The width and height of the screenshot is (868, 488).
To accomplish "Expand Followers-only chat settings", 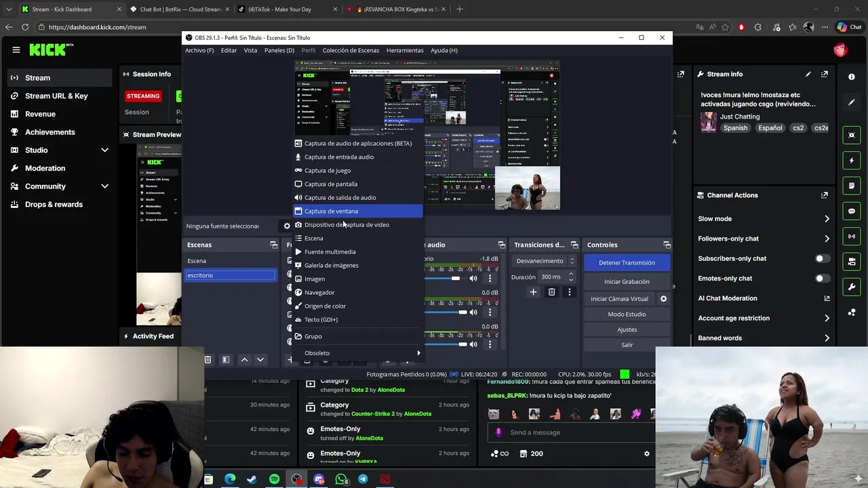I will point(827,239).
